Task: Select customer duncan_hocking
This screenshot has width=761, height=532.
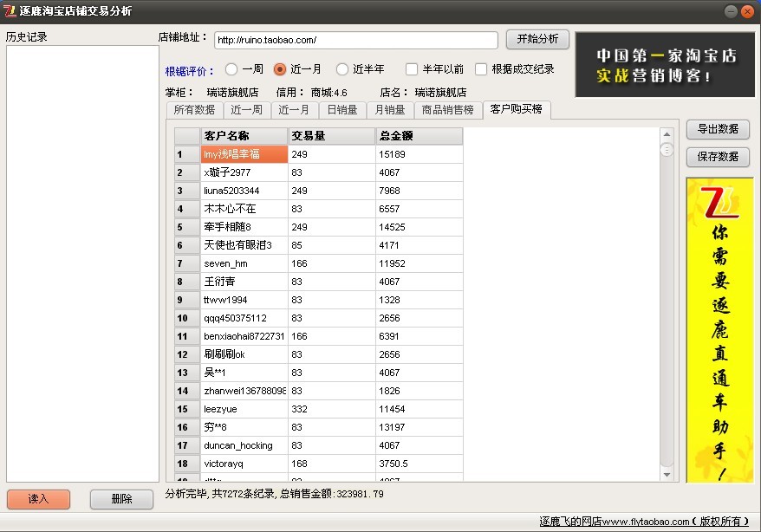Action: 244,445
